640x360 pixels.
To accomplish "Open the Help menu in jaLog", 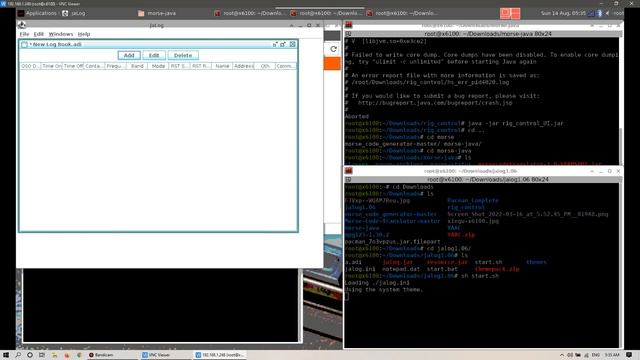I will click(x=84, y=34).
